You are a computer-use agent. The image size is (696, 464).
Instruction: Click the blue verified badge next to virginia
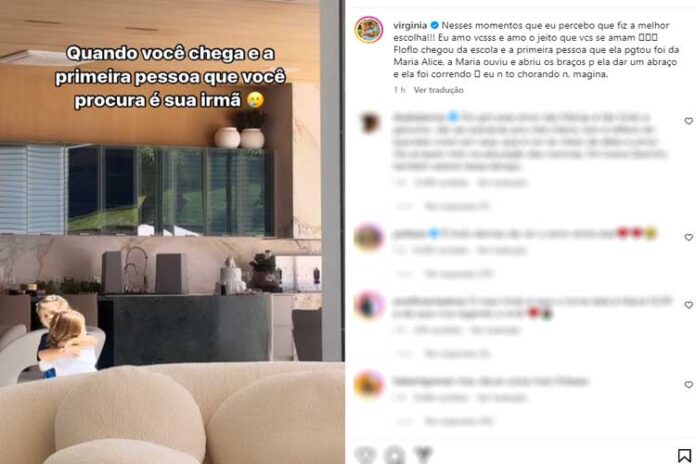(435, 25)
